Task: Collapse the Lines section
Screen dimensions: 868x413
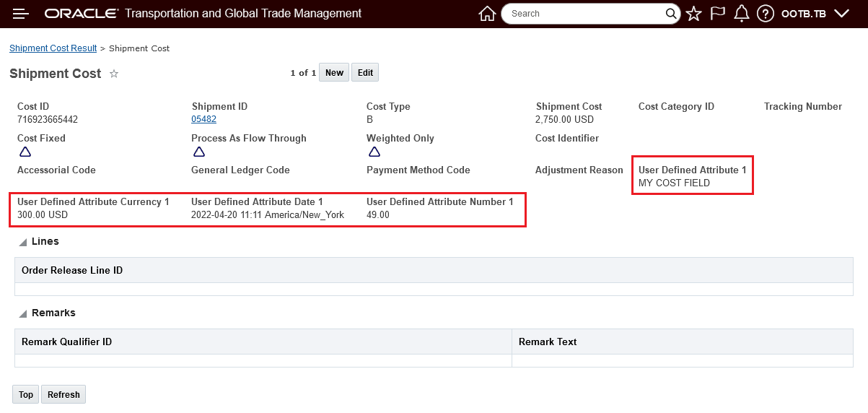Action: click(23, 242)
